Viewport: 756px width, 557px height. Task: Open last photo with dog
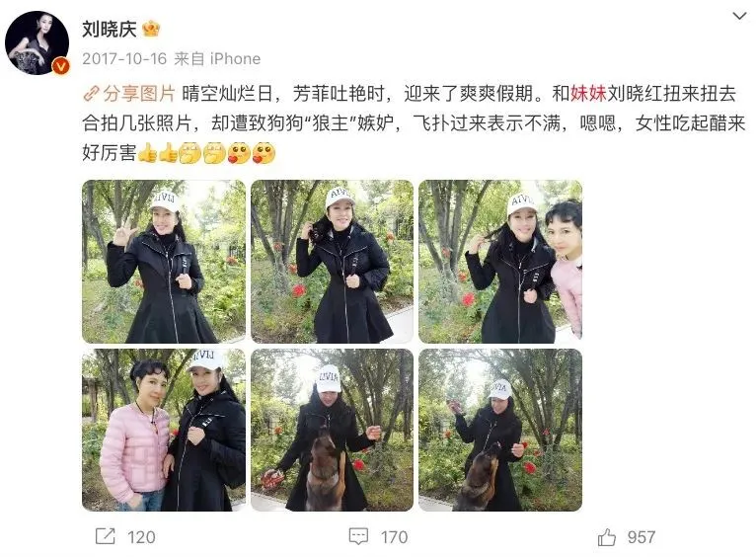pyautogui.click(x=500, y=430)
